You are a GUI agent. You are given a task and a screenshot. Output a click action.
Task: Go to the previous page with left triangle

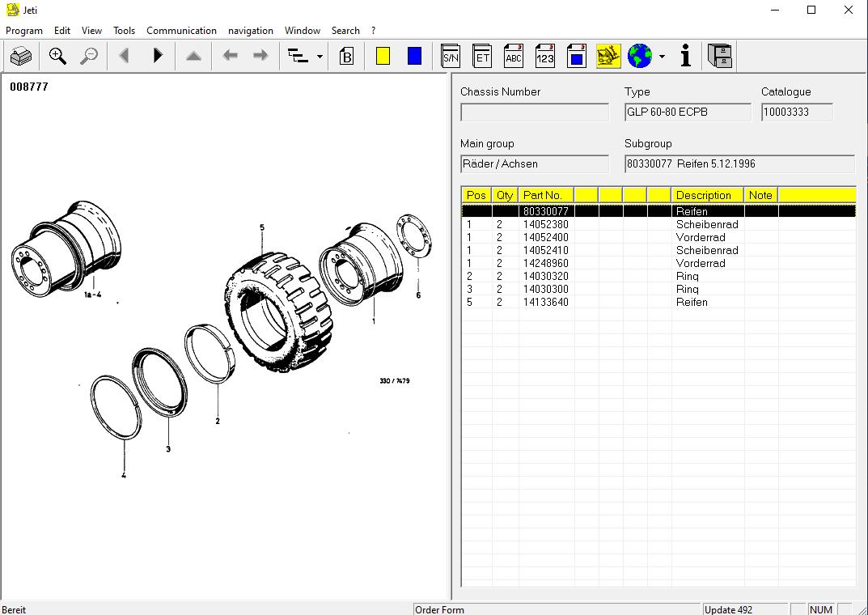coord(125,55)
